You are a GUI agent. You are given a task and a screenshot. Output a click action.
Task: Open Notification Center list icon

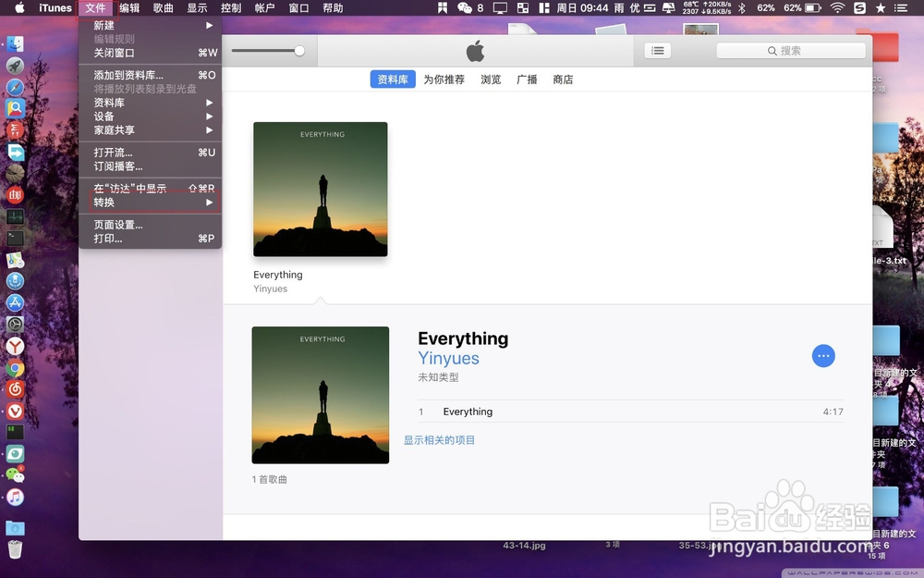point(900,7)
